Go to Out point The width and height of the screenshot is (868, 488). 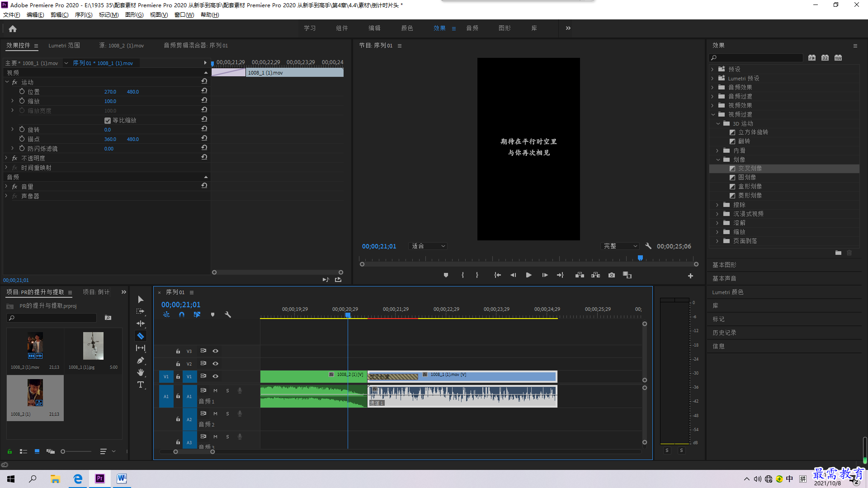tap(560, 275)
